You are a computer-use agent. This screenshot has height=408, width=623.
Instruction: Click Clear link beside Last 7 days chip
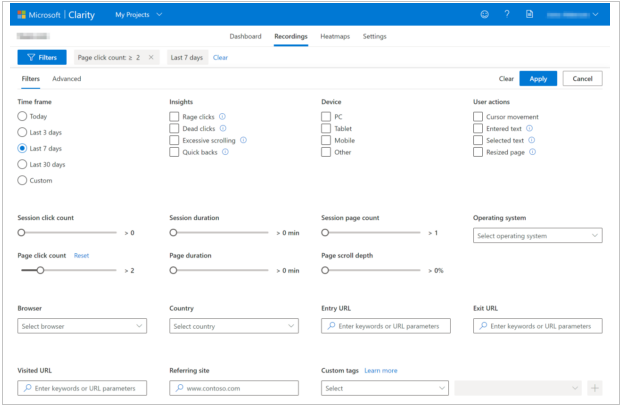(x=220, y=57)
